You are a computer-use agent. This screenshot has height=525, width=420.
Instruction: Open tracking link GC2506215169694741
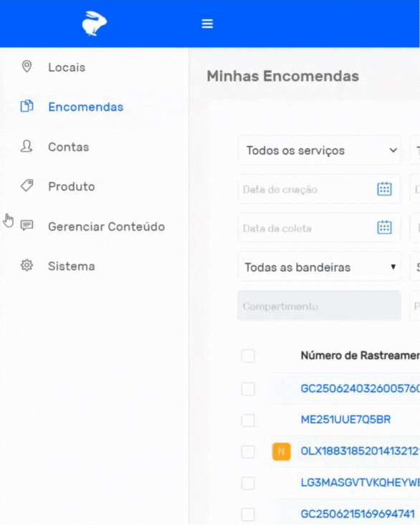(358, 514)
